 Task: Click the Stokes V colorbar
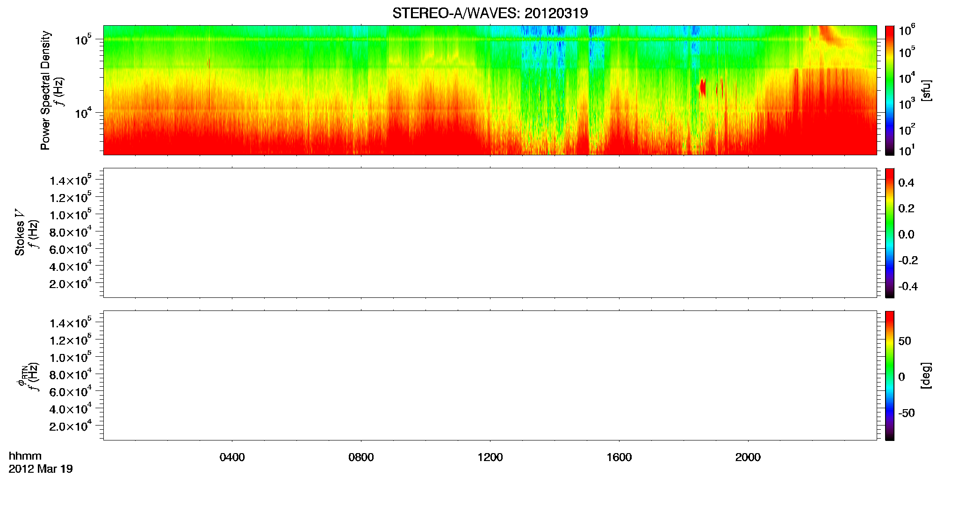click(890, 233)
